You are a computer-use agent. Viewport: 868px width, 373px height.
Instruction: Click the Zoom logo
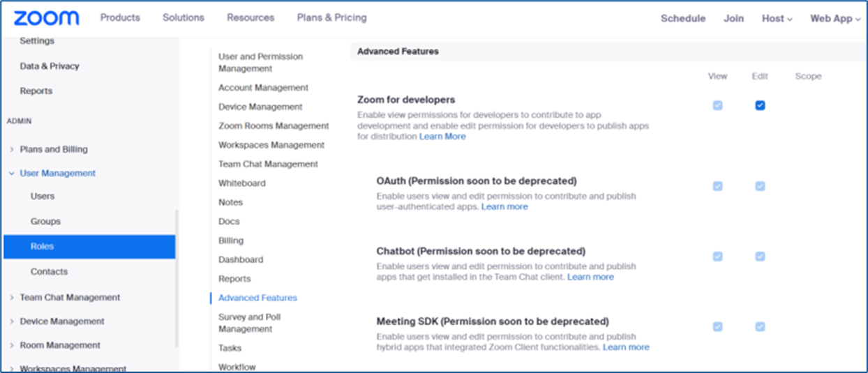pos(47,18)
